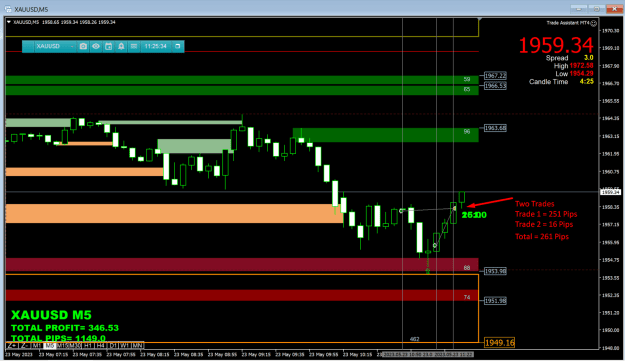
Task: Click the TOTAL PIPS= 1149.0 label
Action: pos(58,338)
